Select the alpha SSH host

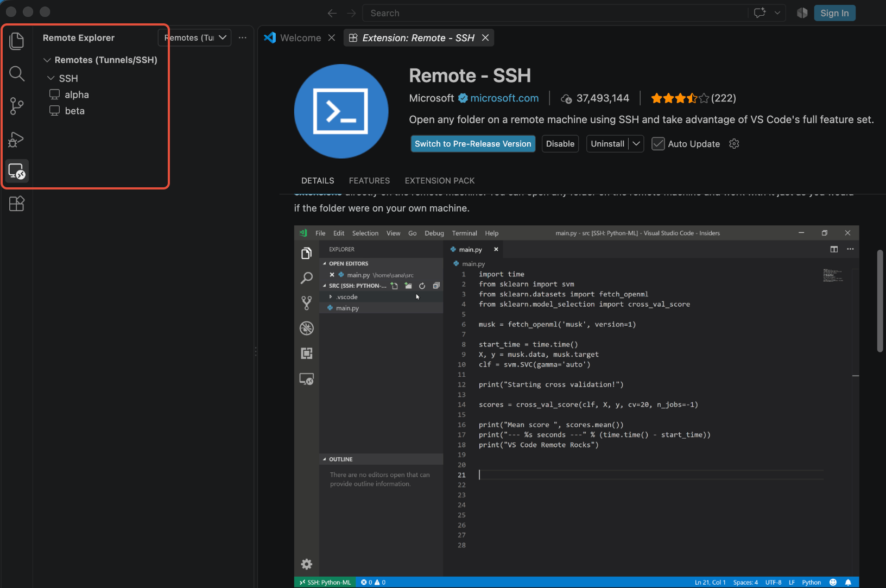pos(77,94)
